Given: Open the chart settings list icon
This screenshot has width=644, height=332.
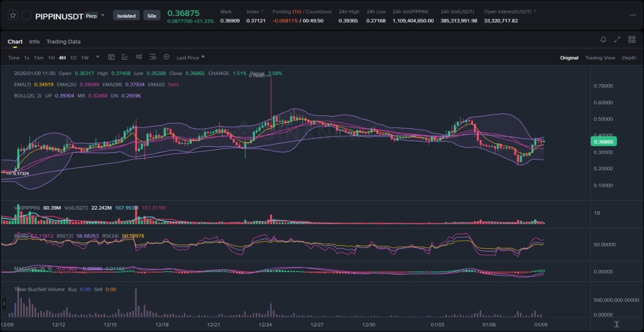Looking at the screenshot, I should click(152, 57).
